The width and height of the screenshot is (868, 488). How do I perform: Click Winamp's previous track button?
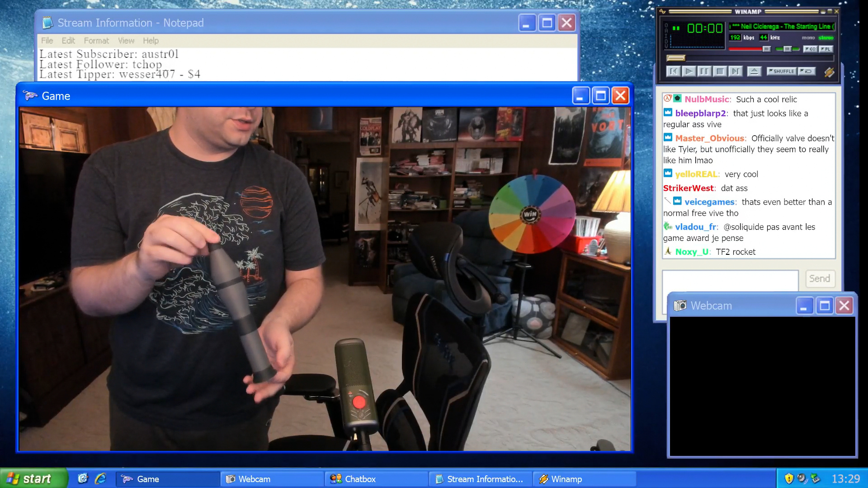pyautogui.click(x=673, y=71)
